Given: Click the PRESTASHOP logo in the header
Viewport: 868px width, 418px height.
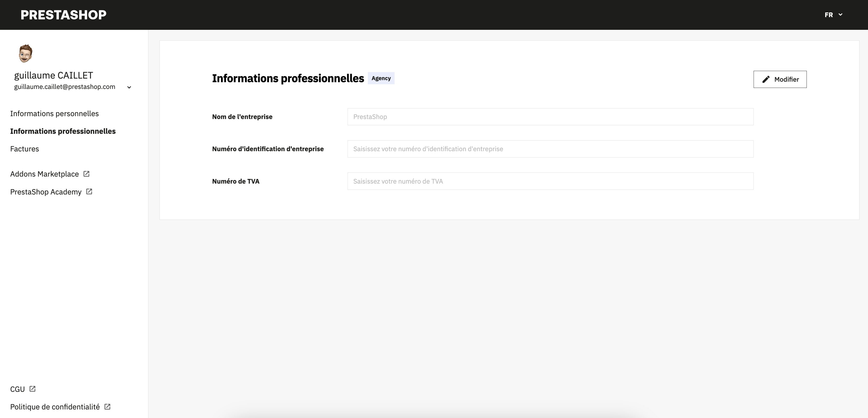Looking at the screenshot, I should (63, 15).
